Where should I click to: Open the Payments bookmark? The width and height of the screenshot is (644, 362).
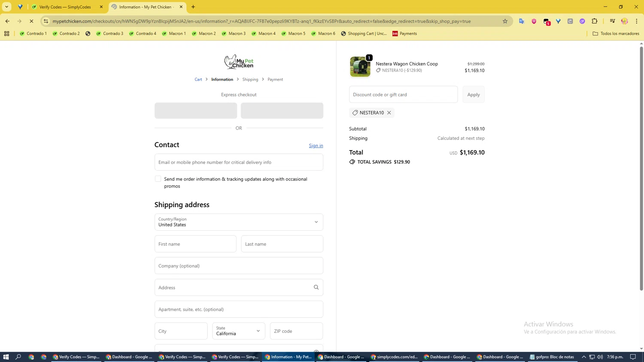pyautogui.click(x=404, y=33)
